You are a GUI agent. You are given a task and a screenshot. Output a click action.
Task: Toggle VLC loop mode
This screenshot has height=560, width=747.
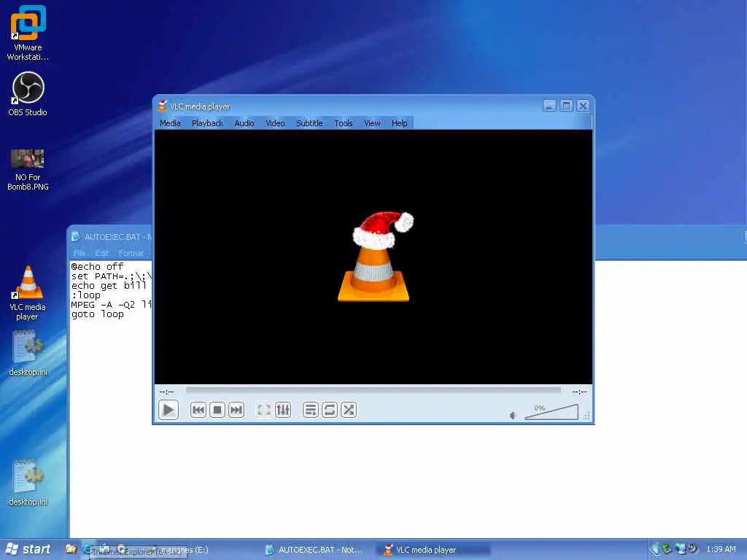coord(330,410)
